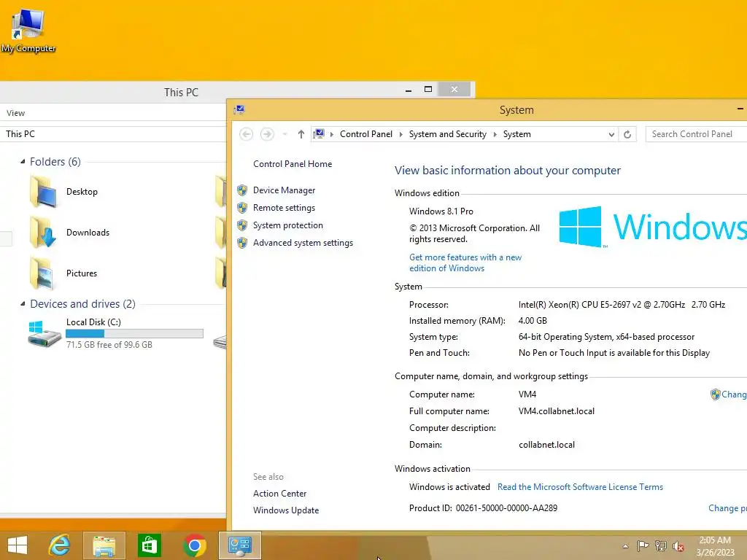Go up one level in Control Panel
Viewport: 747px width, 560px height.
301,134
